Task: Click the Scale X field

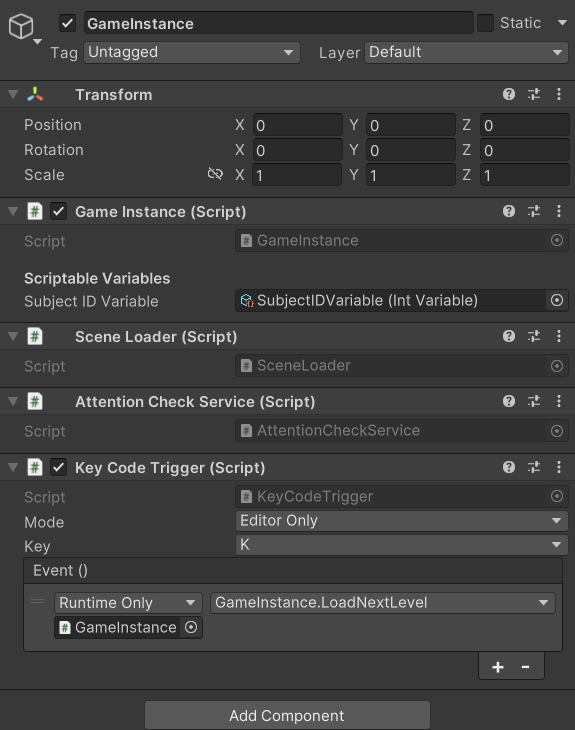Action: pyautogui.click(x=298, y=175)
